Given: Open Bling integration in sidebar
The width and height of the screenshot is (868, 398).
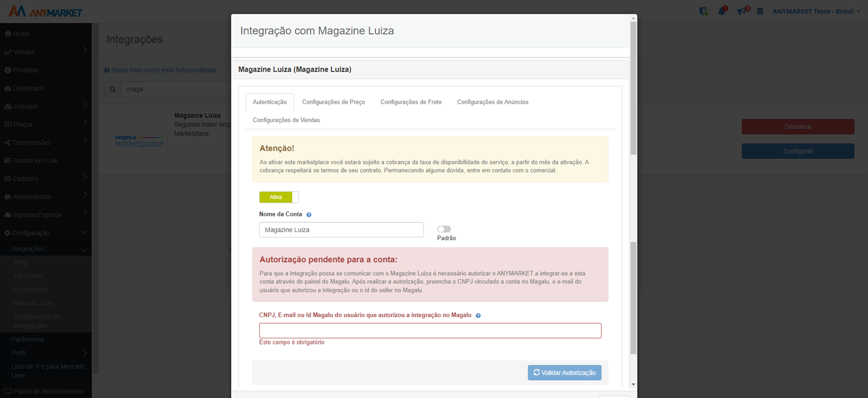Looking at the screenshot, I should tap(20, 262).
